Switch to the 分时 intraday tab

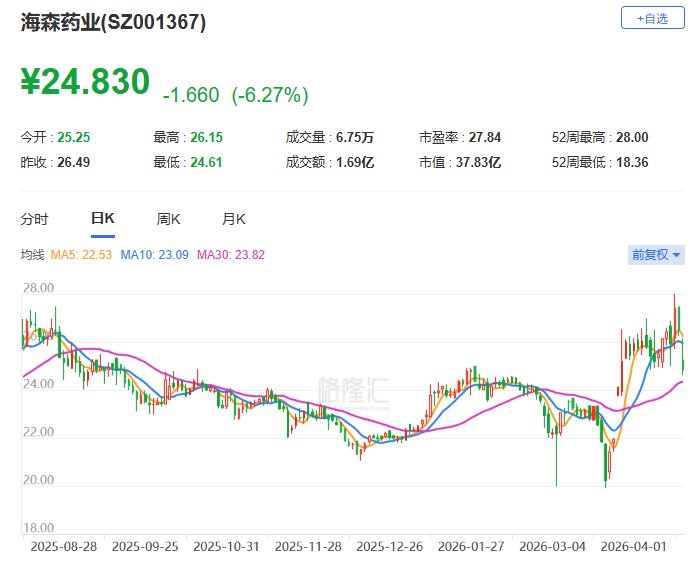coord(34,219)
